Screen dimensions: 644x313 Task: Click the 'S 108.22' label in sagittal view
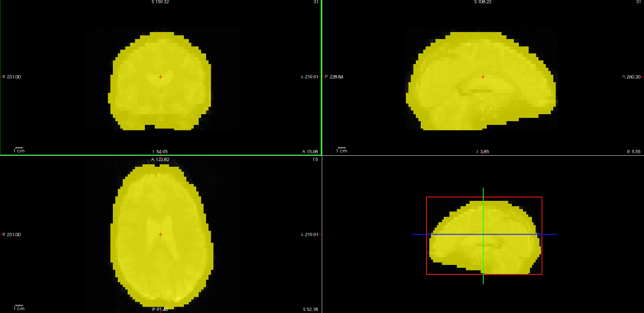[483, 2]
